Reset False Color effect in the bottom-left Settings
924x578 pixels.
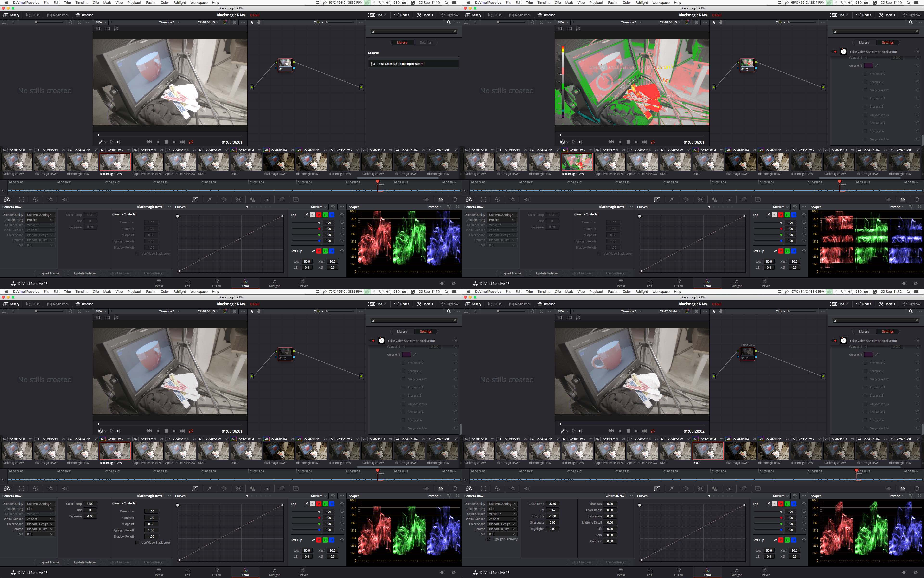(456, 341)
